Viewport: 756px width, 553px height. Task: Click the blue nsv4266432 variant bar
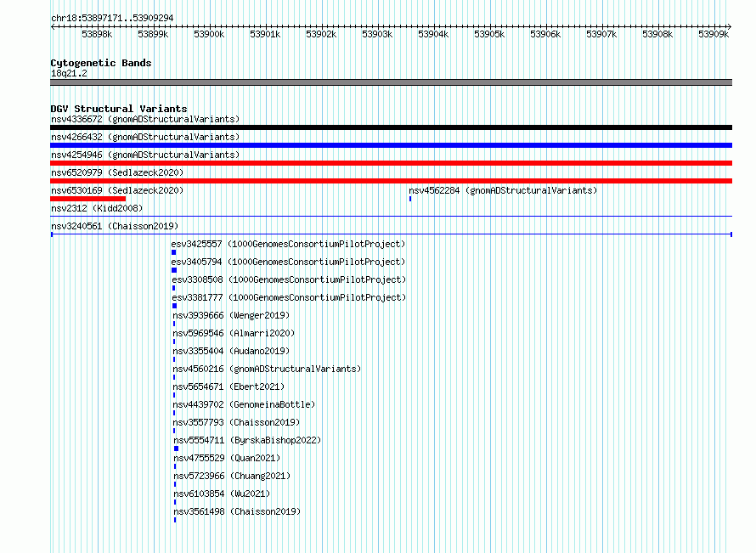pos(391,145)
